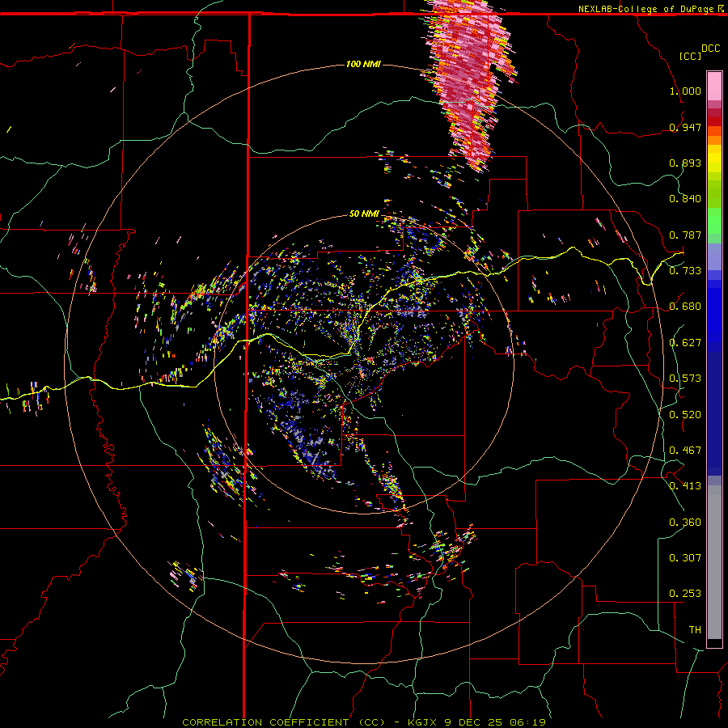This screenshot has height=728, width=728.
Task: Click the pink top segment of color bar
Action: [x=714, y=87]
